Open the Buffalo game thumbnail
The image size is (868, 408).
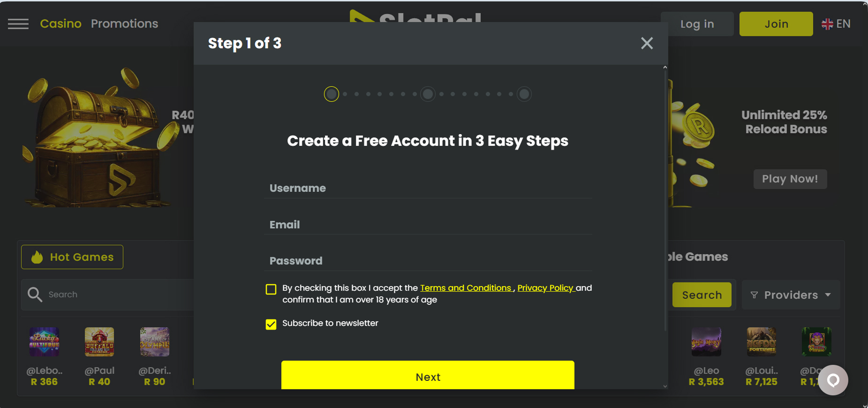coord(99,342)
